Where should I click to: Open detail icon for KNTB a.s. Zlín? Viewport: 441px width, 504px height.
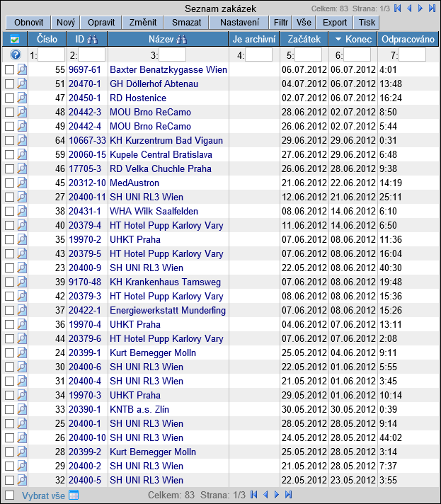point(22,409)
